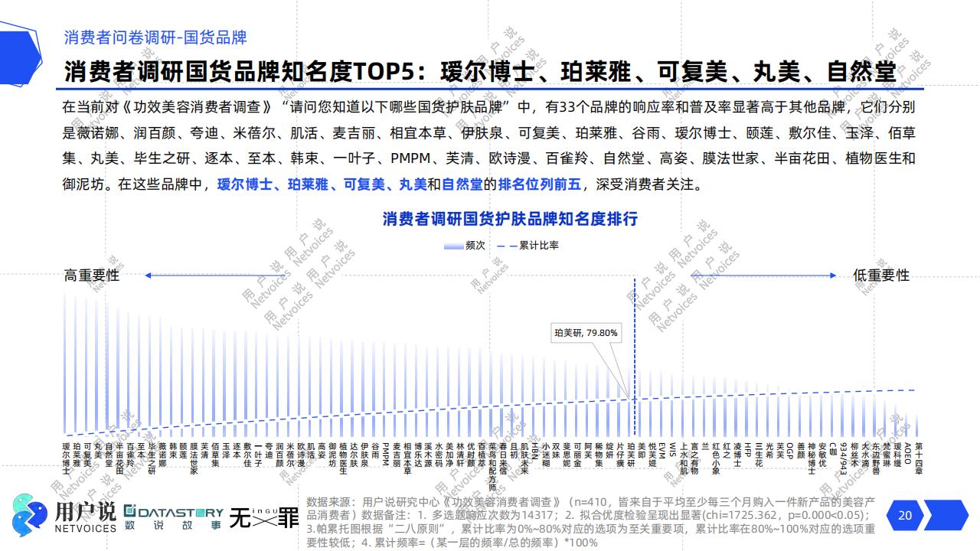Click the DataStory 数说故事 logo
980x551 pixels.
click(173, 518)
